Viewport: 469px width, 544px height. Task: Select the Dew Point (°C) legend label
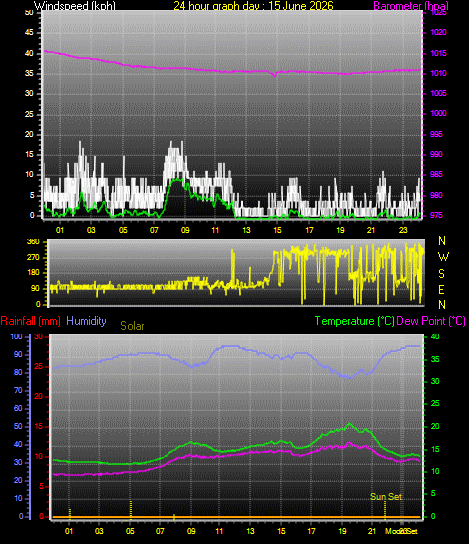[x=431, y=321]
